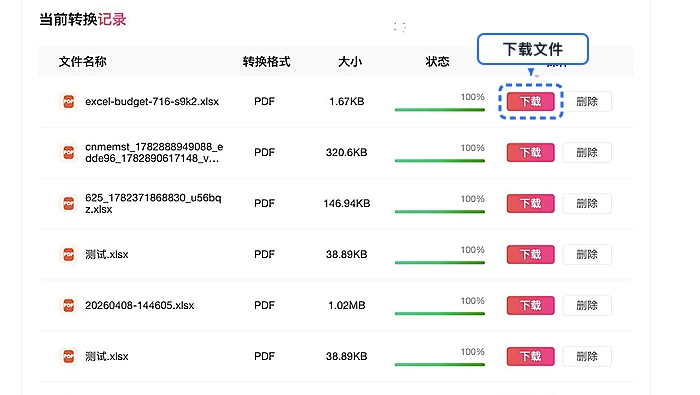Click the PDF icon beside the cnmemst_1782888949088 file
Image resolution: width=700 pixels, height=395 pixels.
tap(68, 152)
